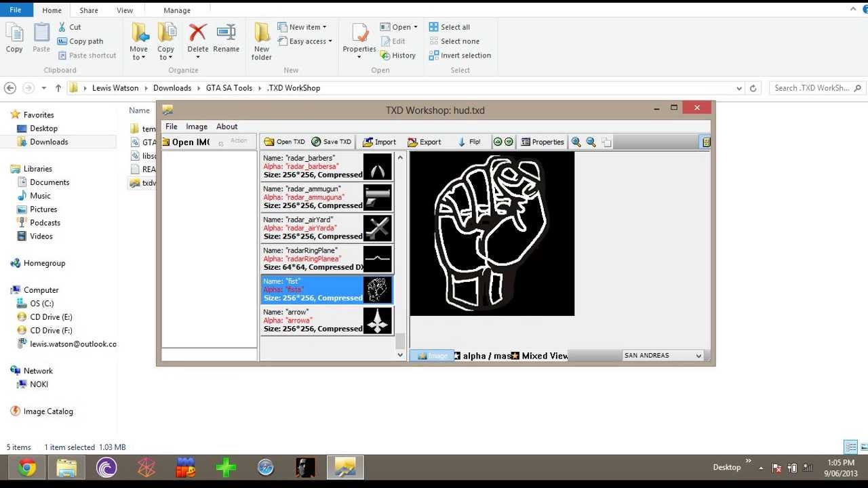868x488 pixels.
Task: Save the TXD file
Action: 332,142
